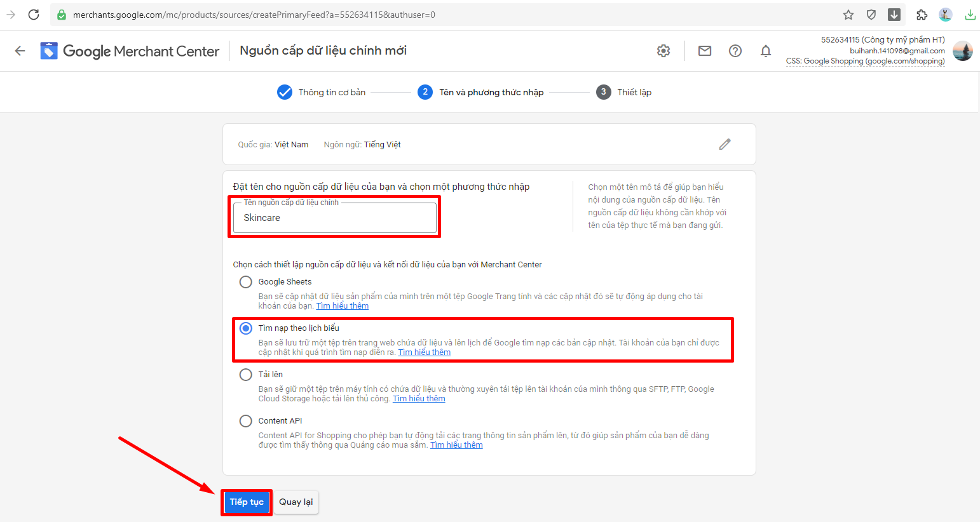
Task: Choose the Tải lên radio option
Action: pos(246,375)
